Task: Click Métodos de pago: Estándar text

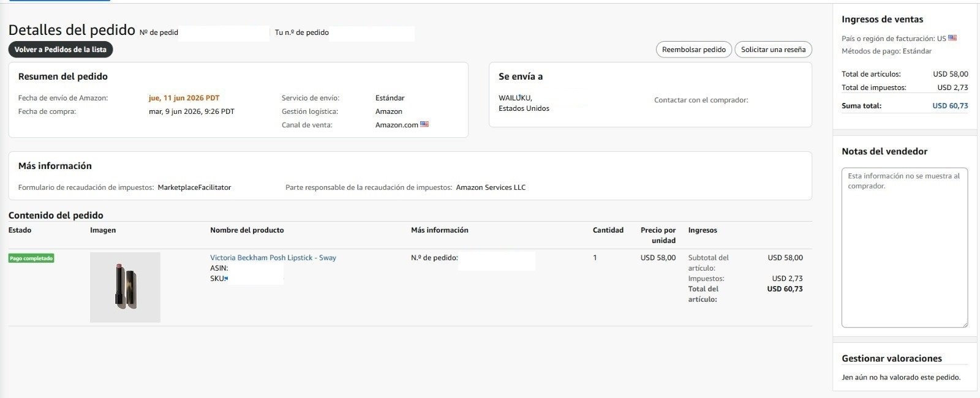Action: click(886, 51)
